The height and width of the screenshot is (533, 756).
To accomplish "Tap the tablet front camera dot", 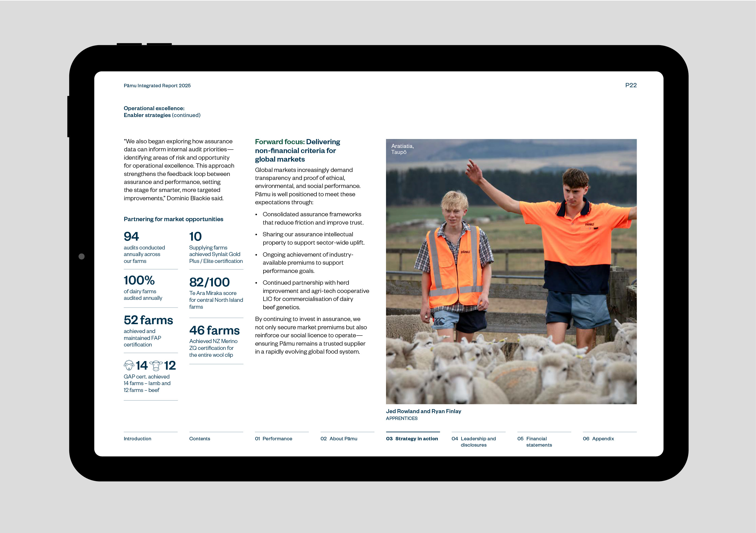I will (82, 256).
